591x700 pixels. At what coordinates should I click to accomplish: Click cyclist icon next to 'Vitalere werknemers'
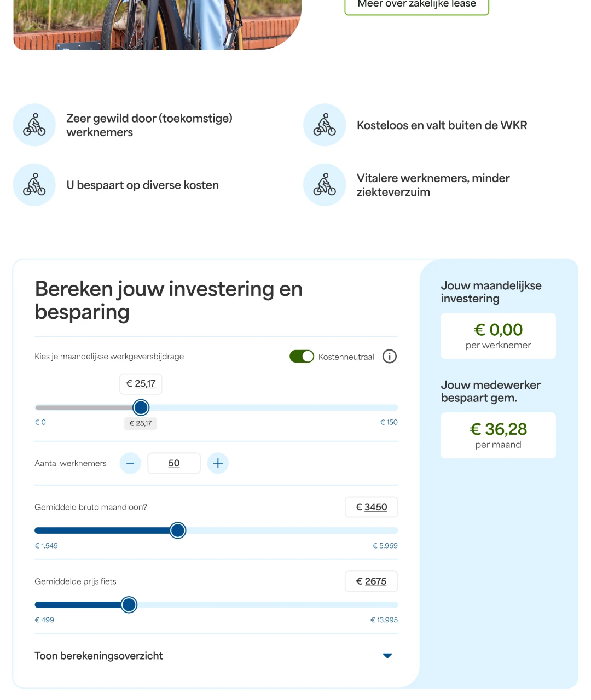click(x=325, y=185)
